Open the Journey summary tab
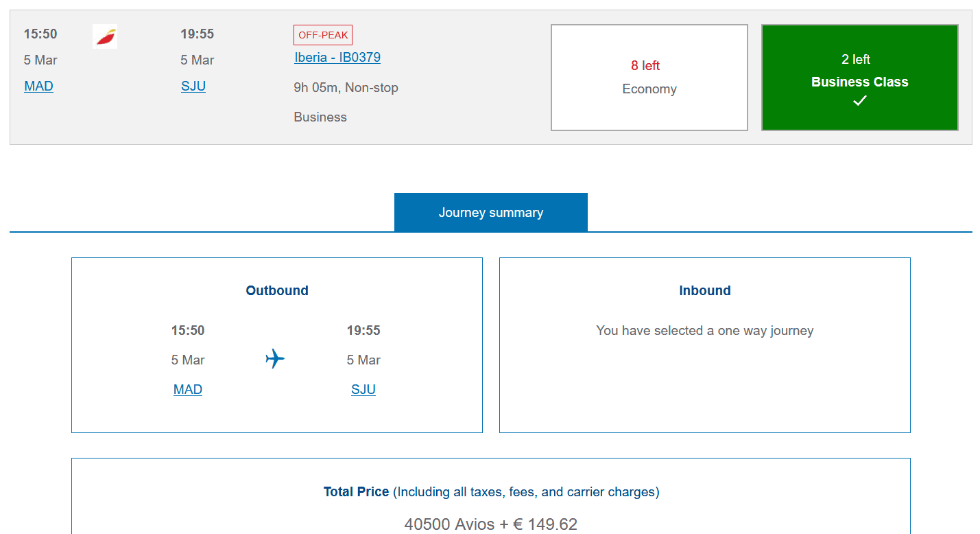 (490, 213)
